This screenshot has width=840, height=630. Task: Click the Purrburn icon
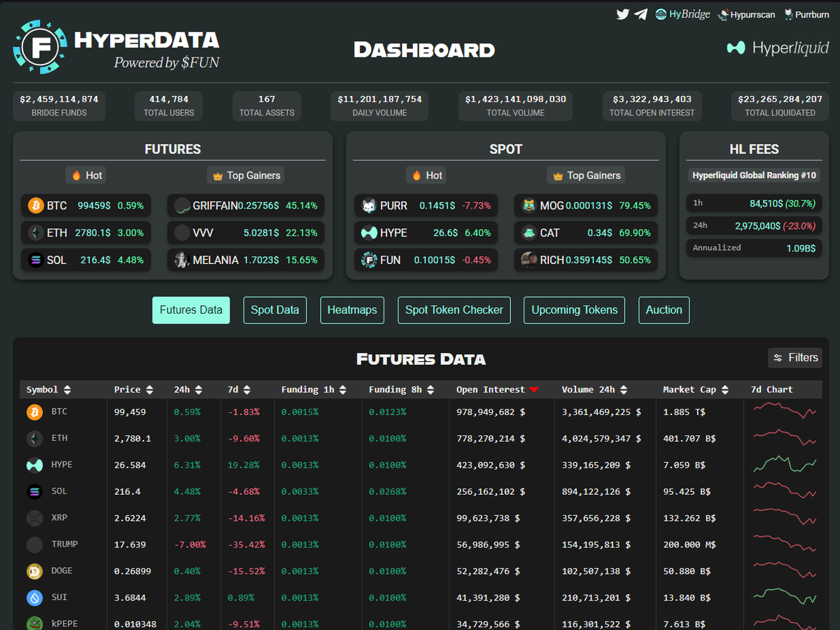(x=788, y=14)
